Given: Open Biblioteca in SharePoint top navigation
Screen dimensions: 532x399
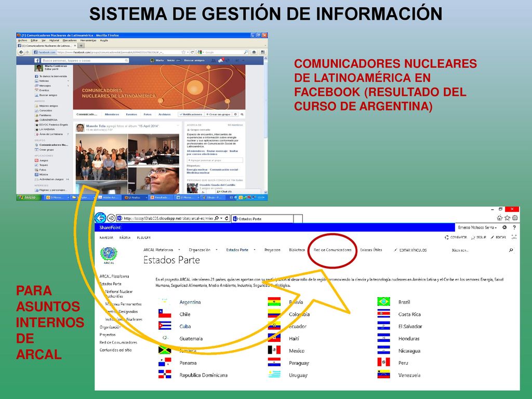Looking at the screenshot, I should [x=297, y=250].
